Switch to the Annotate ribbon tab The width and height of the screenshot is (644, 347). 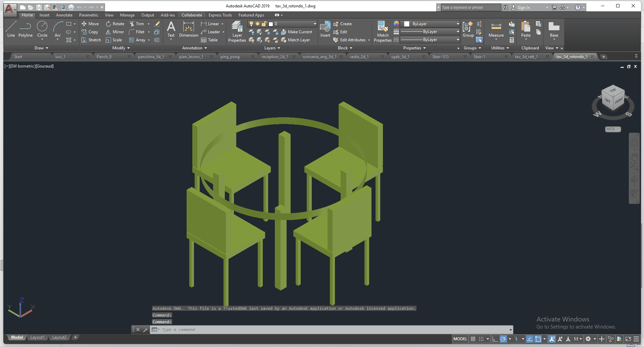[x=64, y=15]
